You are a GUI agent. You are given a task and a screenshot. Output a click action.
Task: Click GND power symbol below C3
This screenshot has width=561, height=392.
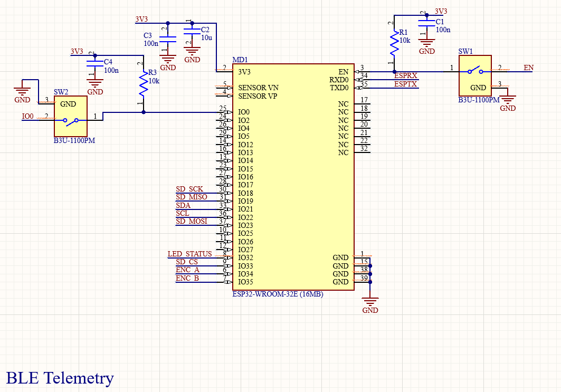click(168, 63)
